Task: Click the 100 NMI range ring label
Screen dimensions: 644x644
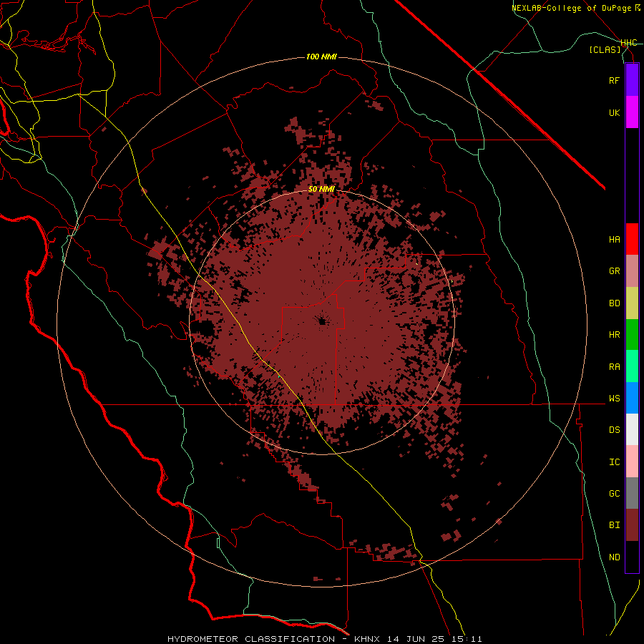Action: [321, 57]
